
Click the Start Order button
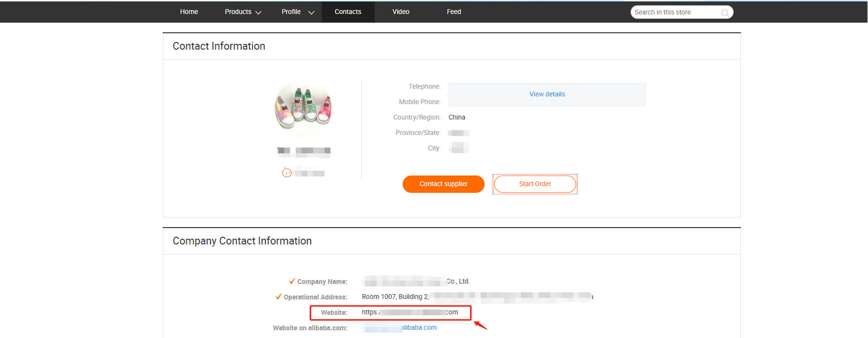click(535, 184)
